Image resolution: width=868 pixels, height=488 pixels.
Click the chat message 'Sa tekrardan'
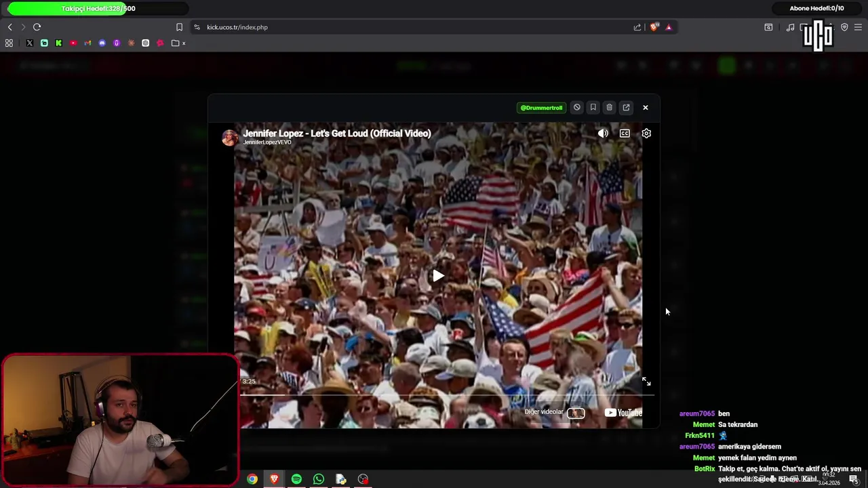(738, 424)
